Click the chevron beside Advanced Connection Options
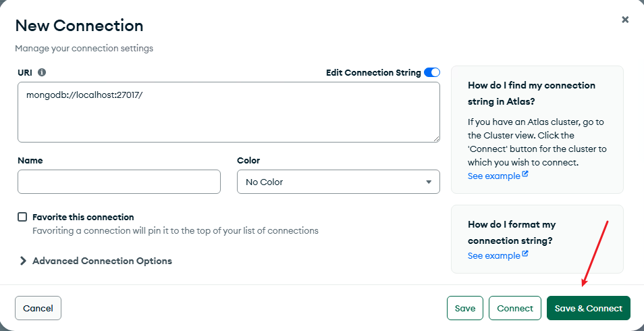644x331 pixels. pyautogui.click(x=23, y=261)
